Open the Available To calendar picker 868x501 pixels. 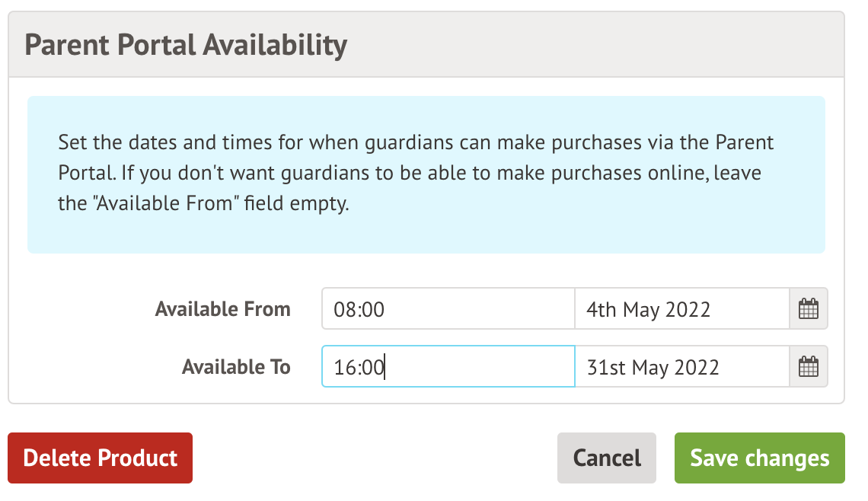pyautogui.click(x=808, y=367)
